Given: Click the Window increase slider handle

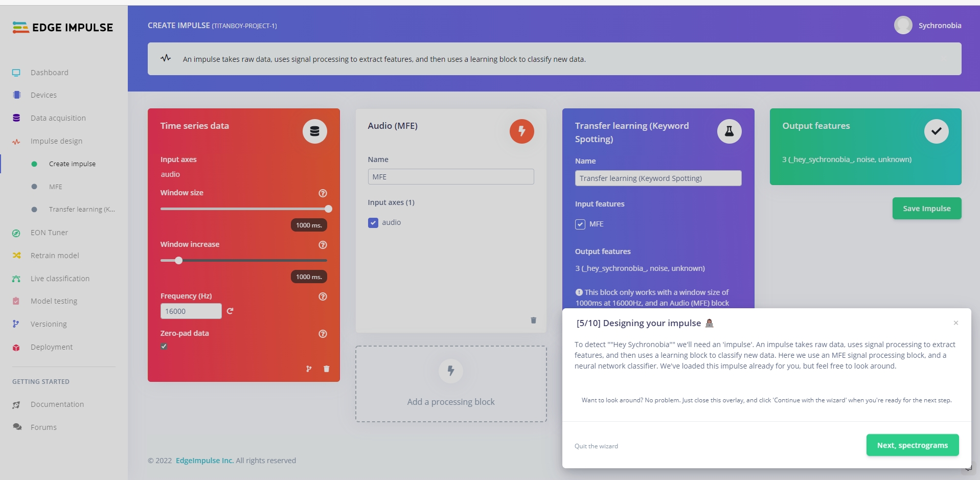Looking at the screenshot, I should pos(178,260).
